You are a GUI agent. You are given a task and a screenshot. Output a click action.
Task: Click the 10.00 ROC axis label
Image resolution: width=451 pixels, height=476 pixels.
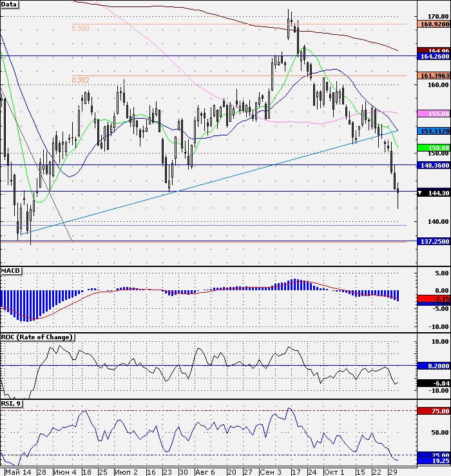(x=440, y=342)
